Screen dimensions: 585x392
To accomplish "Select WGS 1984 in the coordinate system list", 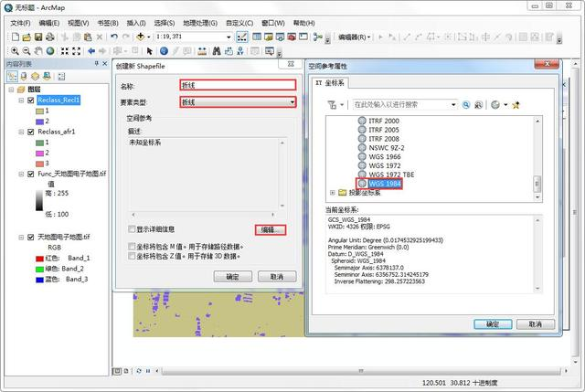I will [x=385, y=184].
